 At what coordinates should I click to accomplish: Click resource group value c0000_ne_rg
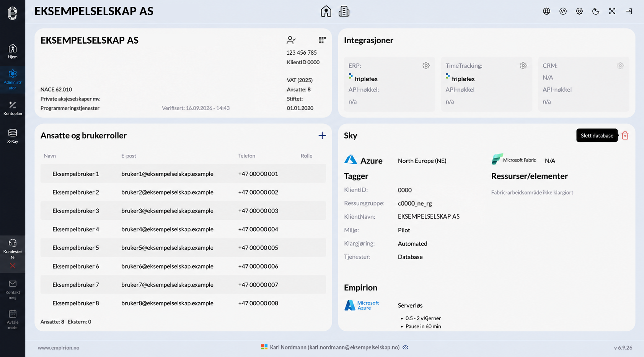coord(415,203)
